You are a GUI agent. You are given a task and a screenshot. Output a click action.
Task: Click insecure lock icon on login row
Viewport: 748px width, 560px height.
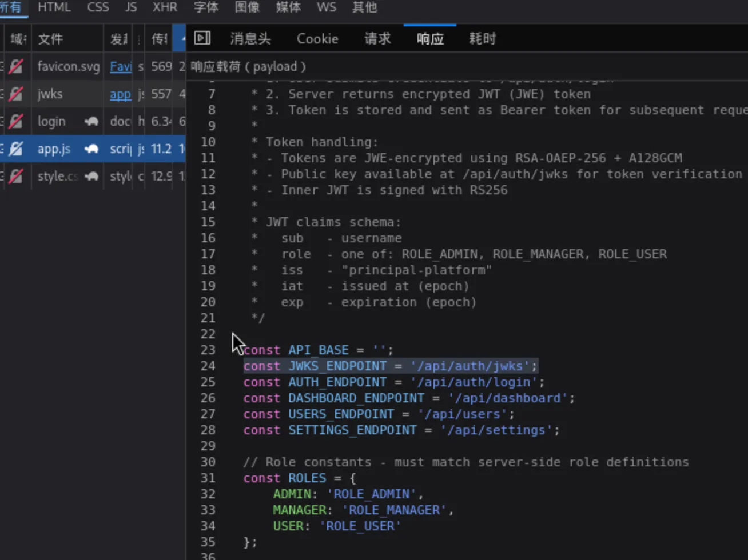16,122
